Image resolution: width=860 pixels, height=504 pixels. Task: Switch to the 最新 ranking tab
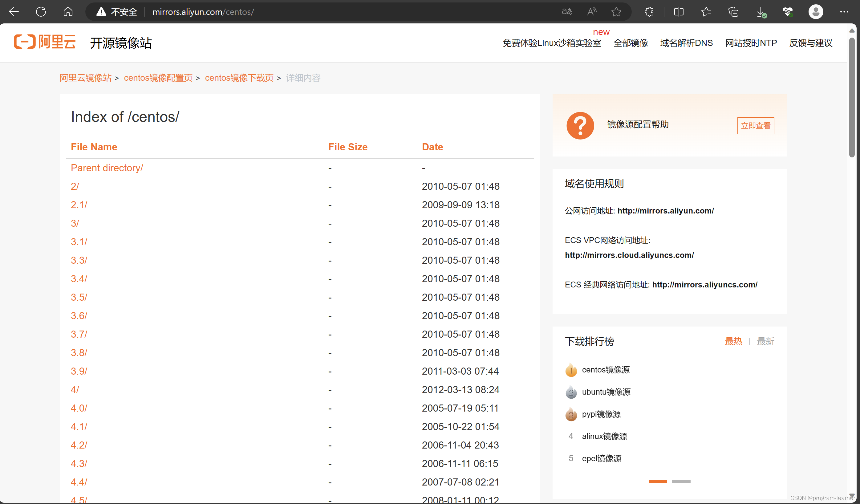click(x=765, y=341)
